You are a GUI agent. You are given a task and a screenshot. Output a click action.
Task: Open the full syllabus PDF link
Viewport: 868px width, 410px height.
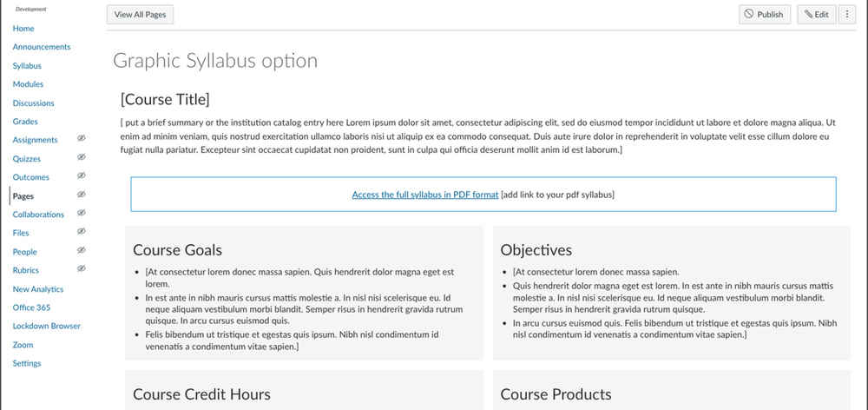pos(425,195)
